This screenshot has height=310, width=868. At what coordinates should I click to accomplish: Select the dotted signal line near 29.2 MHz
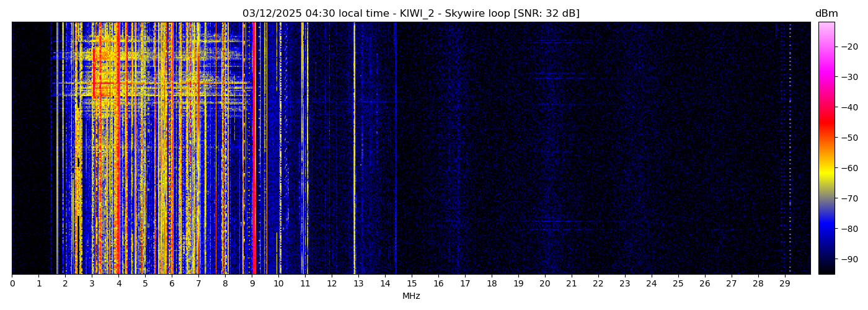coord(790,149)
